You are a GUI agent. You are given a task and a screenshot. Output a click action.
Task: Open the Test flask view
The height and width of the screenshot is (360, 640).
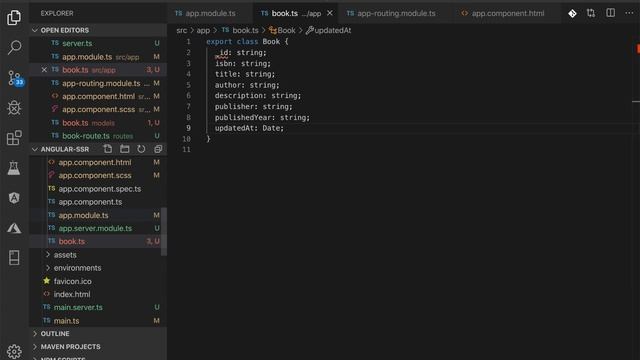coord(14,168)
